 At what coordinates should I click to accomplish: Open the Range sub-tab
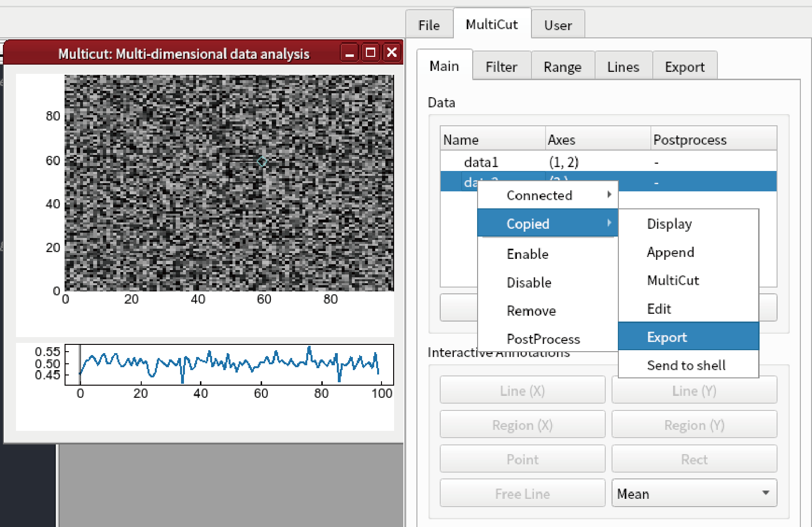point(562,67)
